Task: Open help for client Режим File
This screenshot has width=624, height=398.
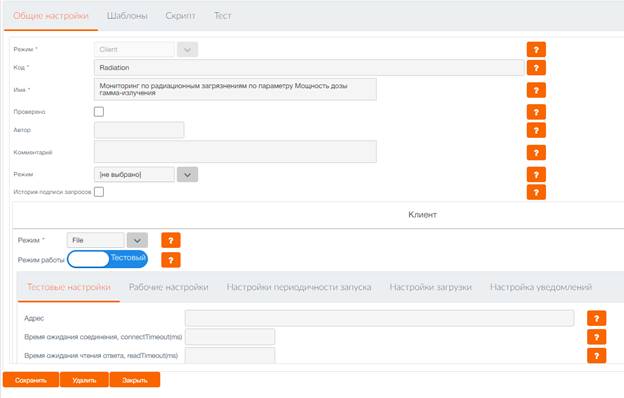Action: [171, 240]
